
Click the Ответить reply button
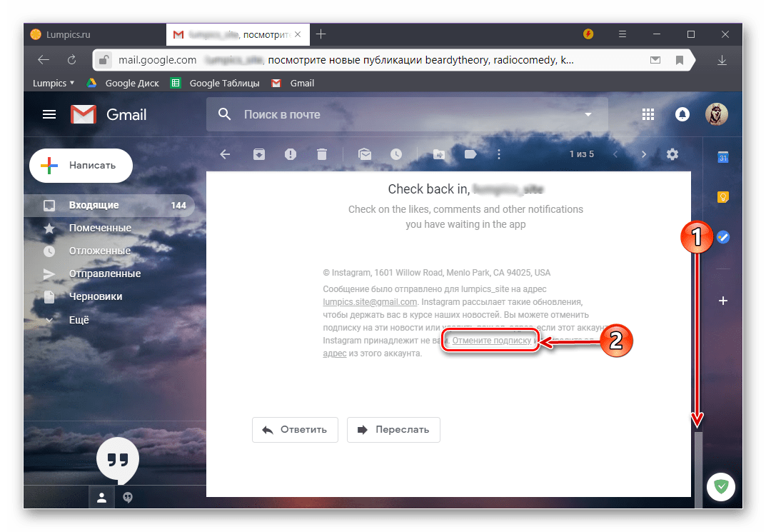(295, 429)
